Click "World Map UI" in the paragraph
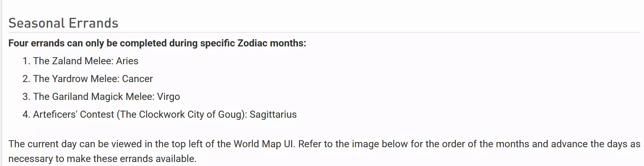 tap(263, 144)
